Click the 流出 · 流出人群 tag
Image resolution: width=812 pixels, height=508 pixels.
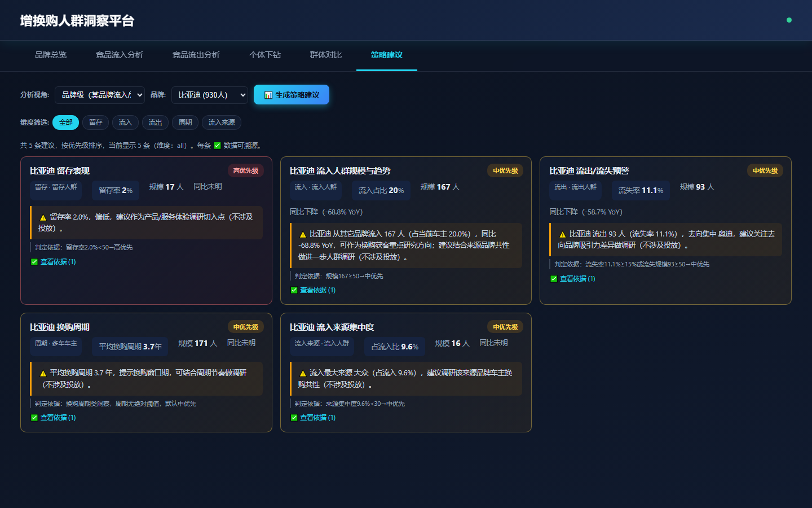click(x=575, y=190)
